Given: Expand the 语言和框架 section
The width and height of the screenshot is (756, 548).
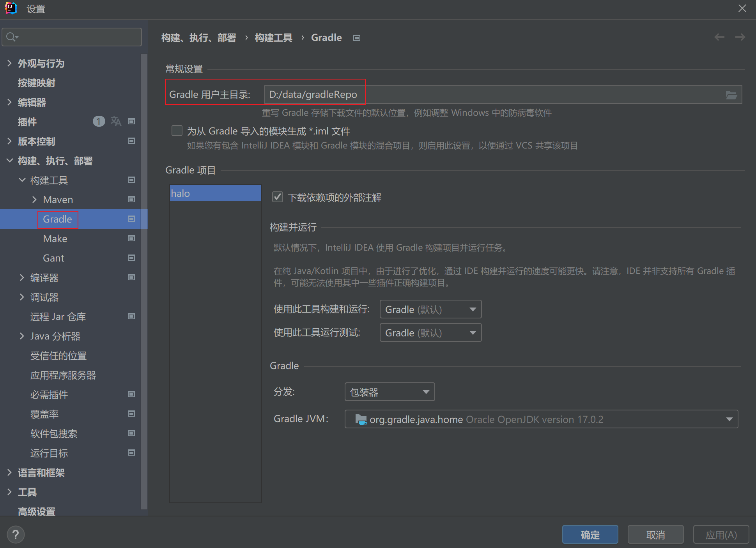Looking at the screenshot, I should point(9,472).
